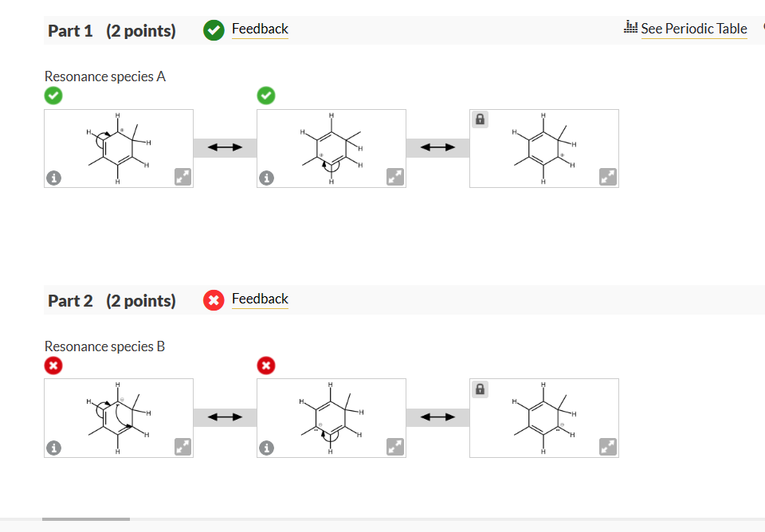Image resolution: width=765 pixels, height=532 pixels.
Task: Click the red X above Resonance species B
Action: (53, 366)
